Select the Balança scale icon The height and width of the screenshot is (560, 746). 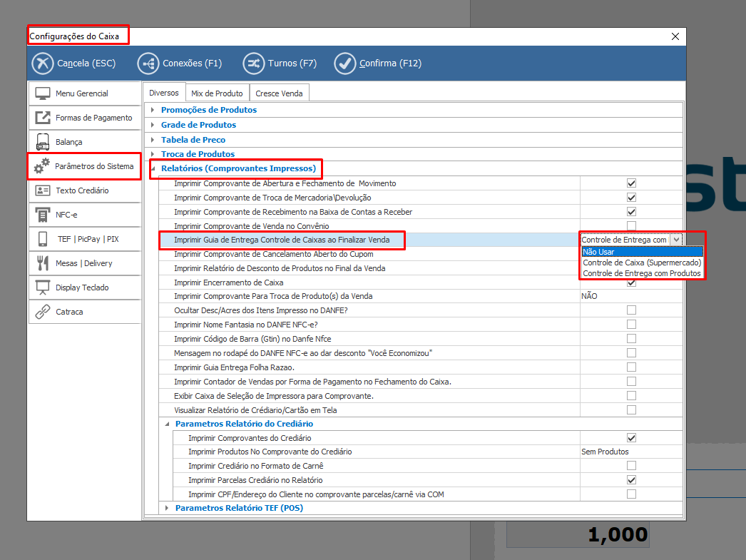click(x=43, y=142)
